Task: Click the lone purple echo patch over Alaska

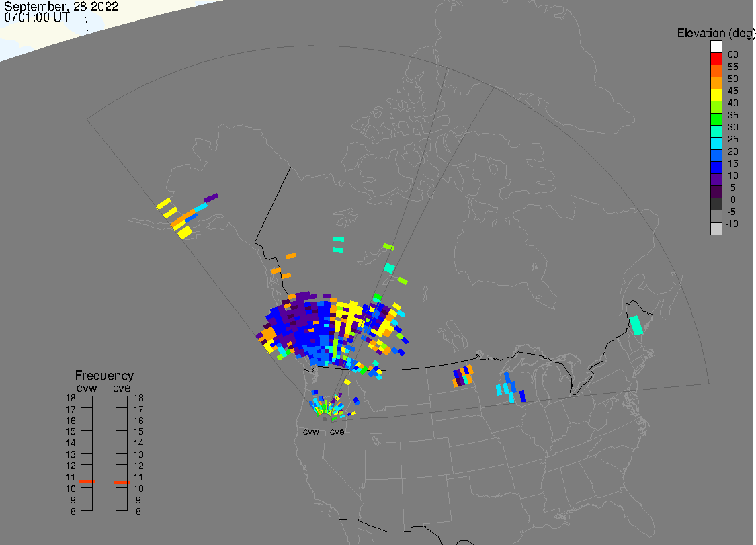Action: pos(211,198)
